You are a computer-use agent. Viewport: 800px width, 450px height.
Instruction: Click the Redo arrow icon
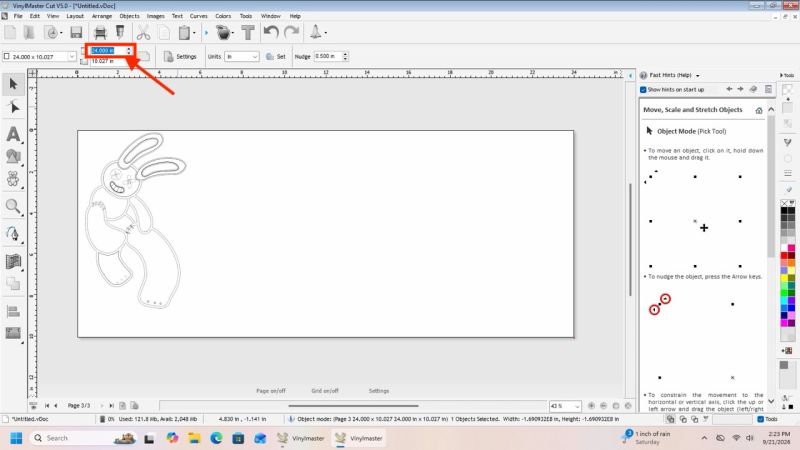291,33
